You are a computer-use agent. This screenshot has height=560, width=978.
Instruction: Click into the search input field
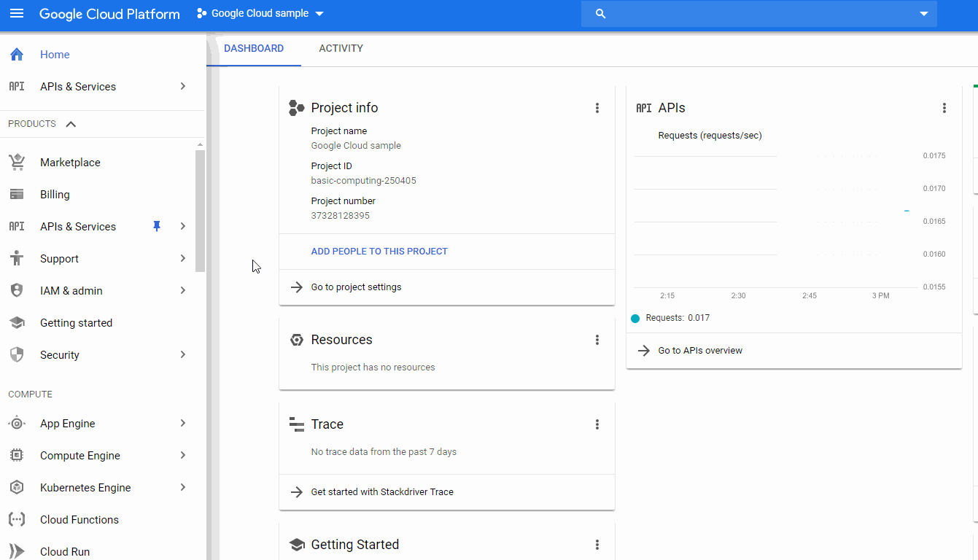pos(758,14)
